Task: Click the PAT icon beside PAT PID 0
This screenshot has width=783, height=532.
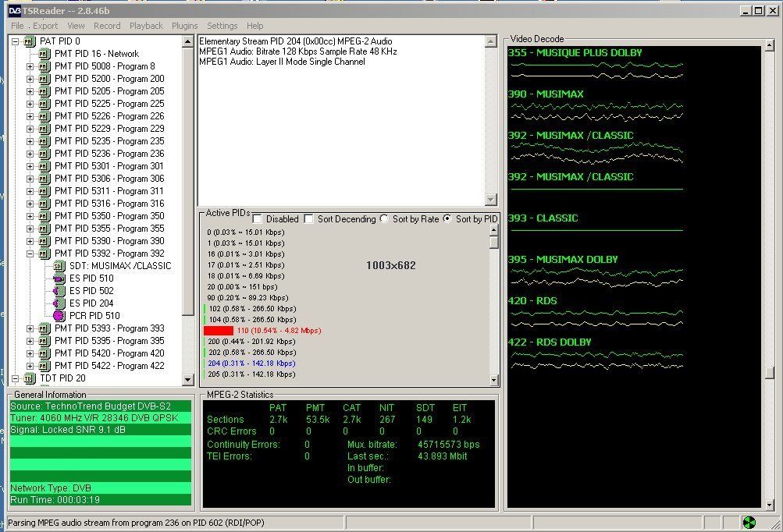Action: (30, 41)
